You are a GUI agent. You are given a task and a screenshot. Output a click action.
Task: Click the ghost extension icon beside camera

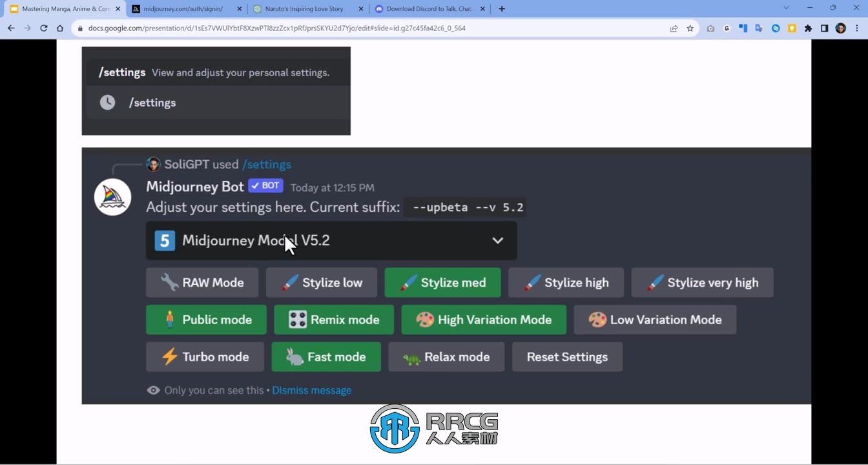[727, 28]
